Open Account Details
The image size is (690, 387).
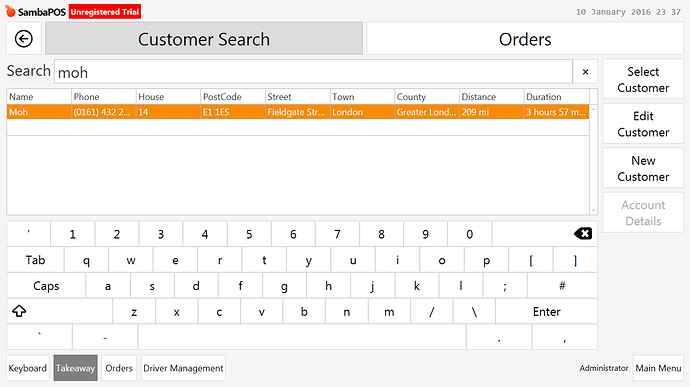click(643, 213)
